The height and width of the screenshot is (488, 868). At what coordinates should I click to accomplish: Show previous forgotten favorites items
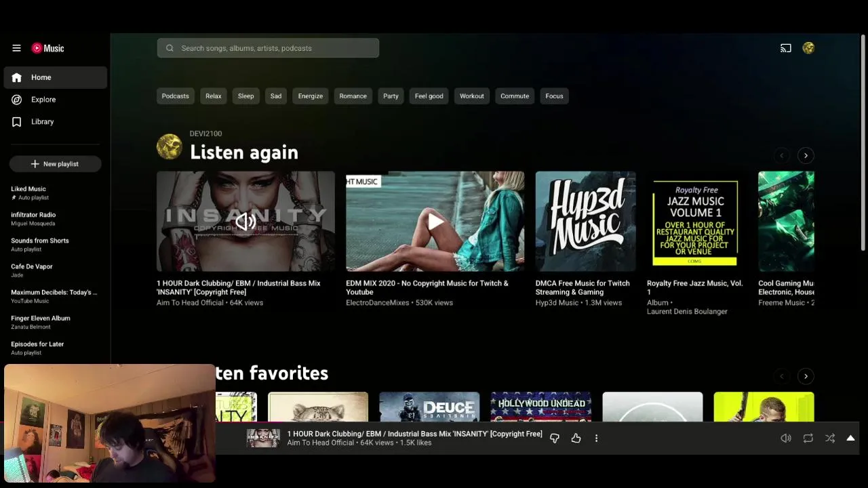(x=781, y=376)
